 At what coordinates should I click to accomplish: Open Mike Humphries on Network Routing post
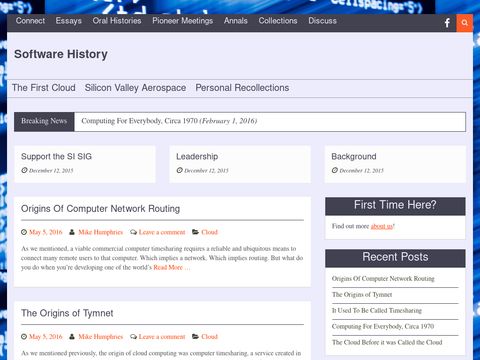click(x=101, y=232)
